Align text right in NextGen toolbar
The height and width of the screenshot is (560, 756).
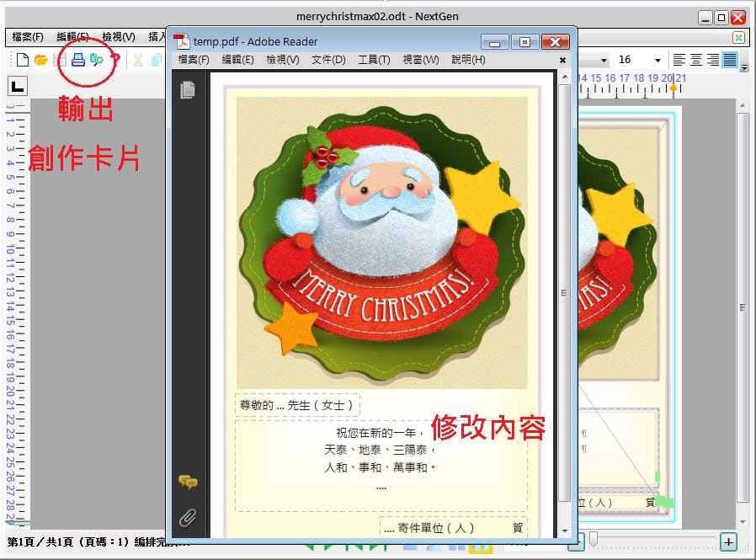coord(712,60)
